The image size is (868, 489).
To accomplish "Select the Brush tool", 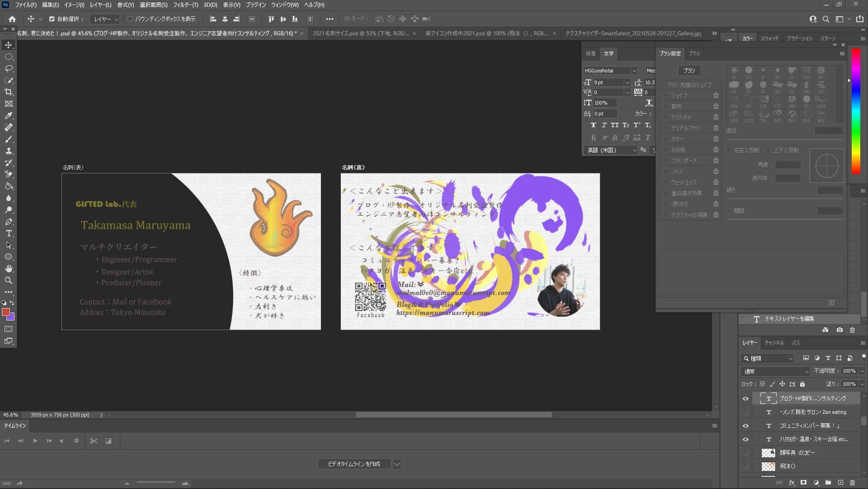I will pyautogui.click(x=9, y=139).
